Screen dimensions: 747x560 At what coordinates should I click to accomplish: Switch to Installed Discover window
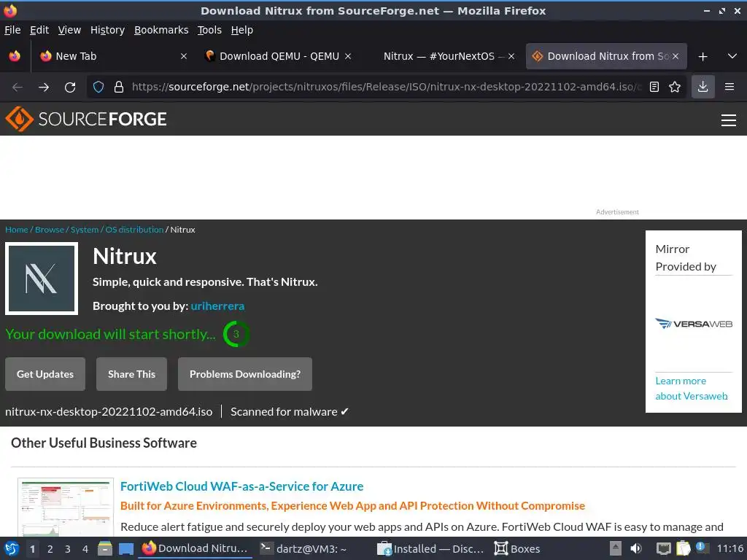pyautogui.click(x=430, y=549)
